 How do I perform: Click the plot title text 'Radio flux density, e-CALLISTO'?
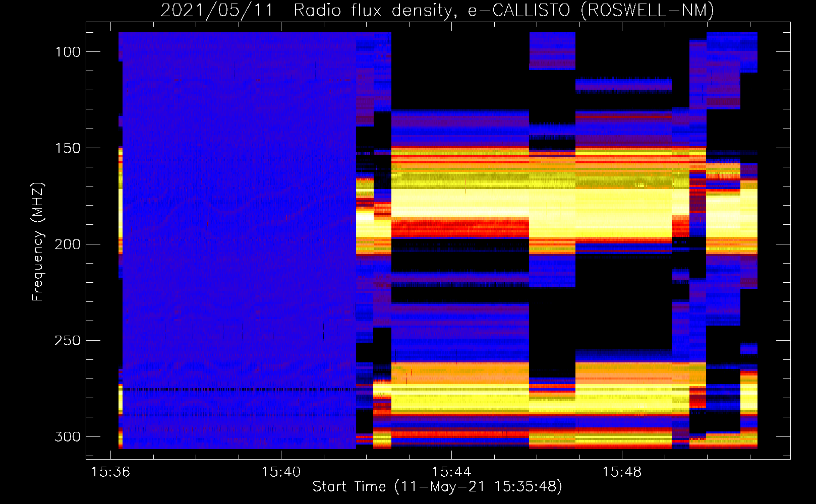pos(432,10)
